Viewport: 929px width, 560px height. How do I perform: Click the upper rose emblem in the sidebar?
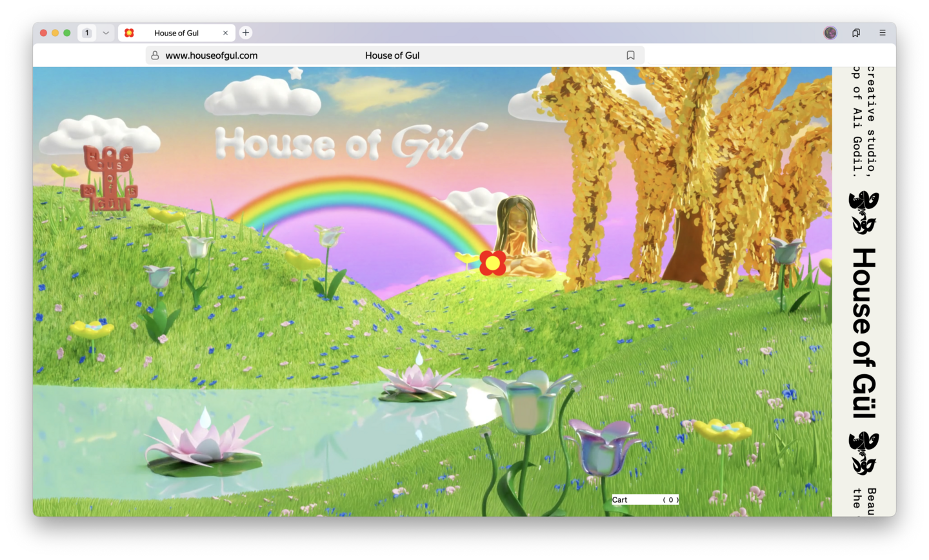tap(864, 212)
